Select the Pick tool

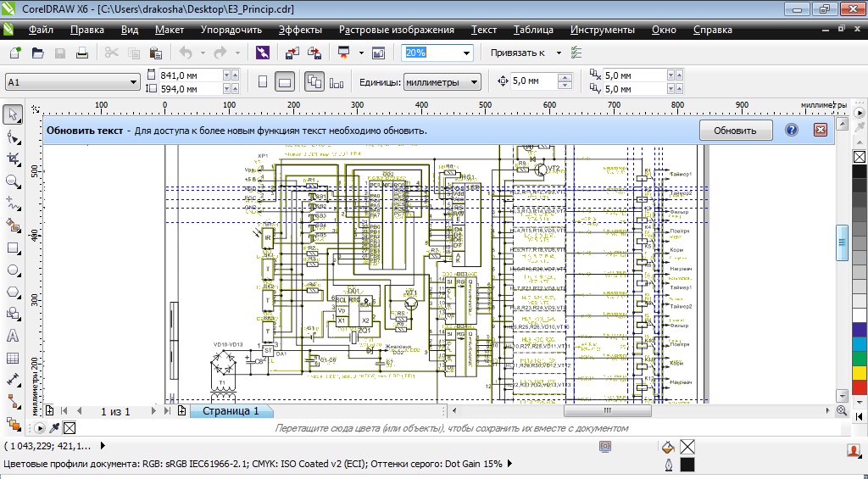point(13,115)
